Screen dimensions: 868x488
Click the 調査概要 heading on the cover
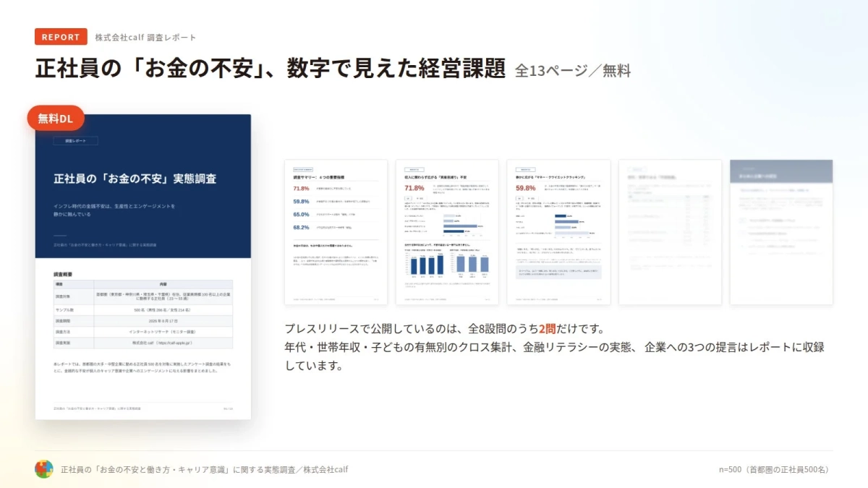[x=63, y=275]
